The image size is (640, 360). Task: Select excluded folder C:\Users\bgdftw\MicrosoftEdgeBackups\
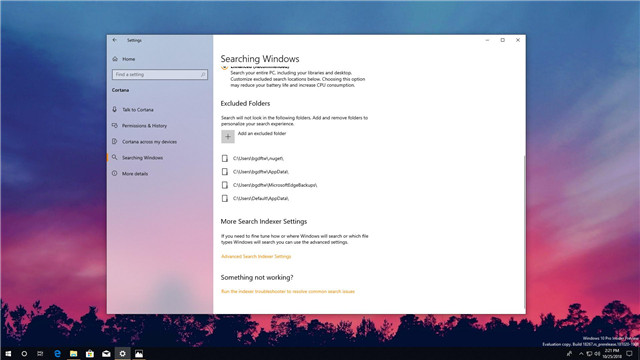click(x=275, y=185)
